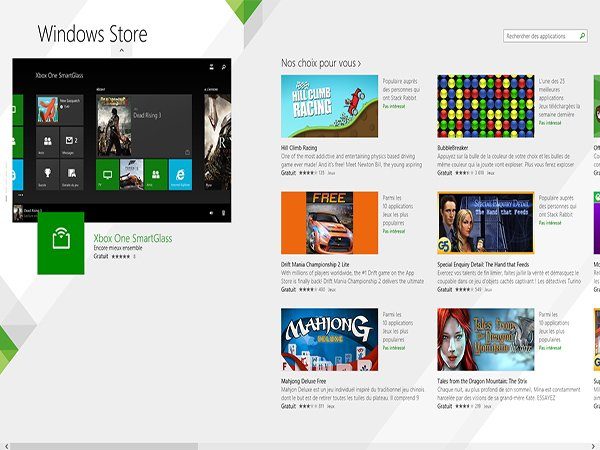600x450 pixels.
Task: Focus the Rechercher des applications search field
Action: pos(545,36)
